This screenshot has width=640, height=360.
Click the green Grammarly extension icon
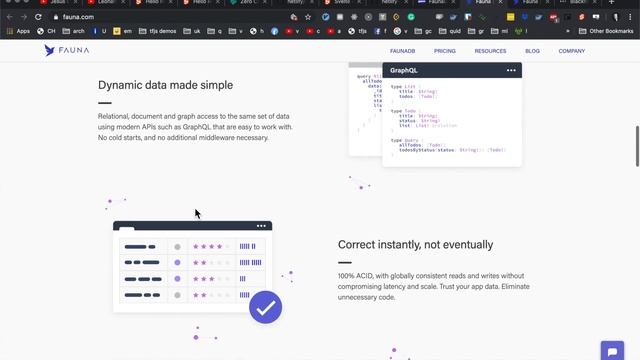(x=411, y=17)
